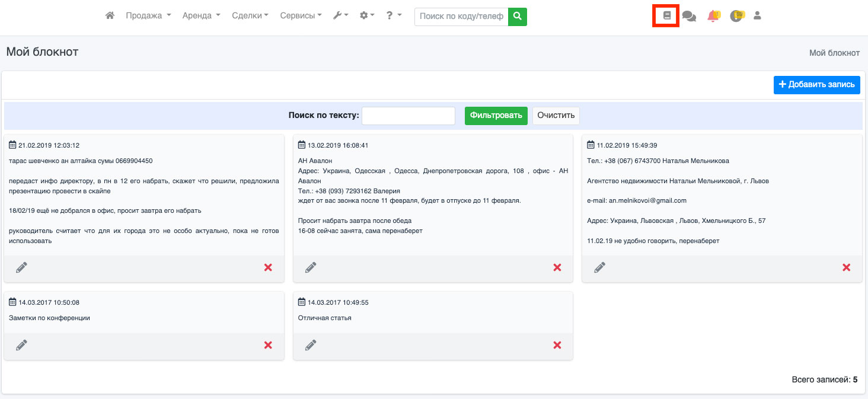Viewport: 868px width, 399px height.
Task: Click the green search magnifier button
Action: click(518, 17)
